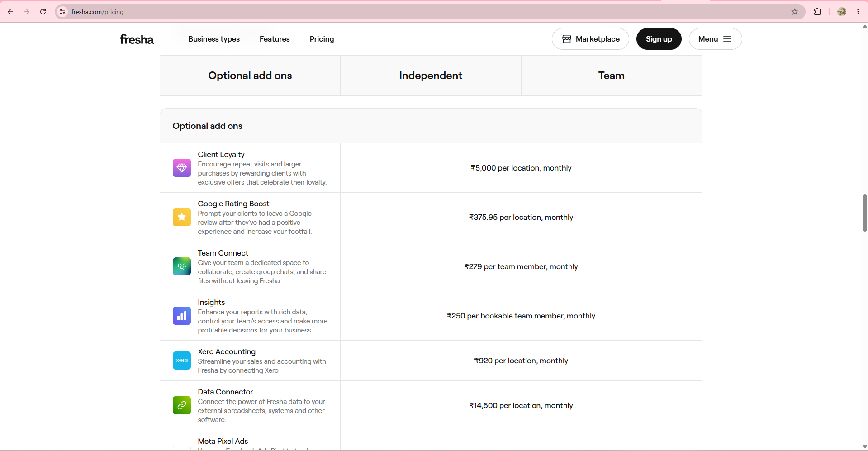Click the fresha logo
The image size is (868, 451).
137,39
